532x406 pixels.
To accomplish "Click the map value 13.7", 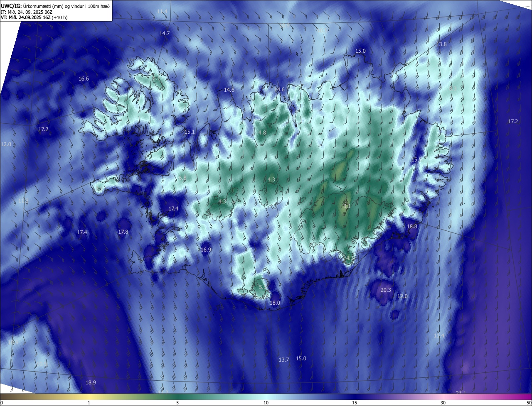I will (284, 360).
